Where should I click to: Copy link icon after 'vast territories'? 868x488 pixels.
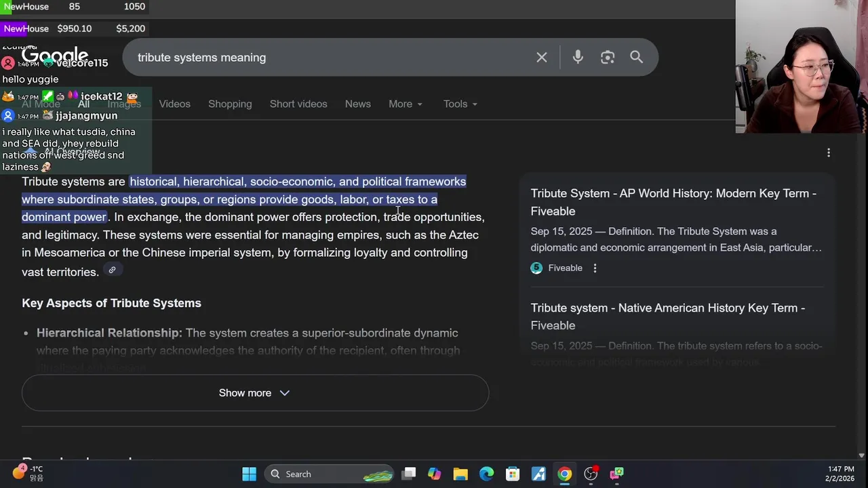click(x=112, y=270)
